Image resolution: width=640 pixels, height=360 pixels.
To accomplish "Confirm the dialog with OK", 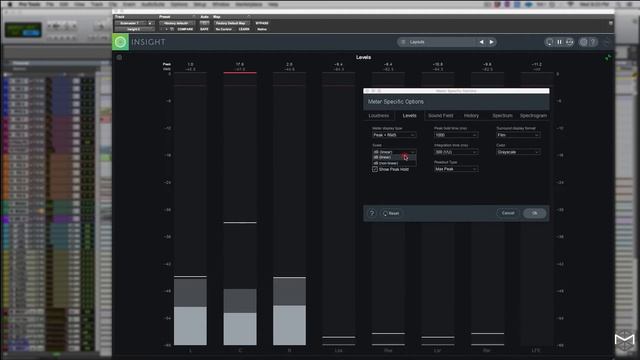I will (534, 213).
